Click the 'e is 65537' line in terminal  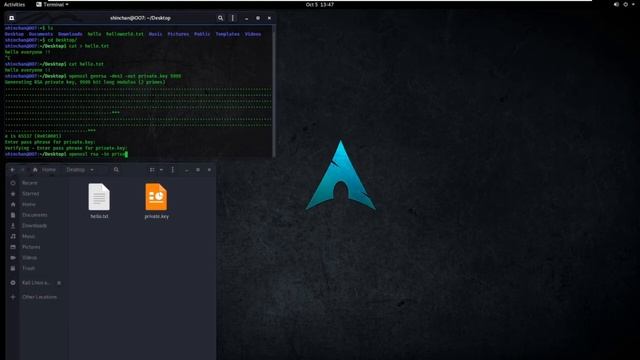point(33,136)
